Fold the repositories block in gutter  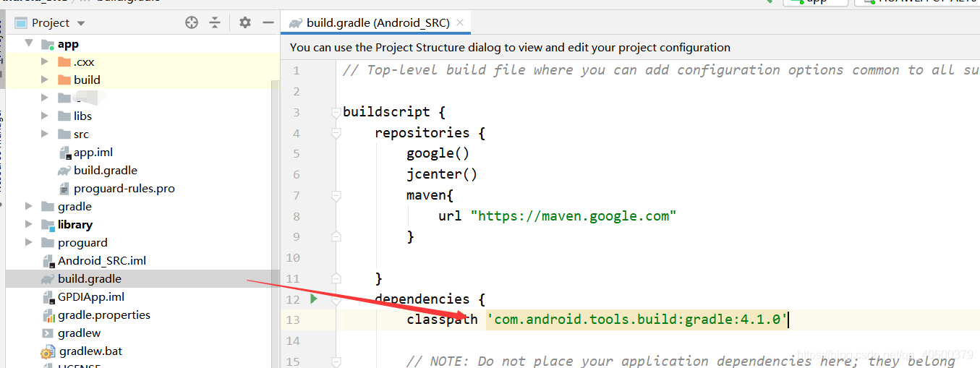pos(336,133)
